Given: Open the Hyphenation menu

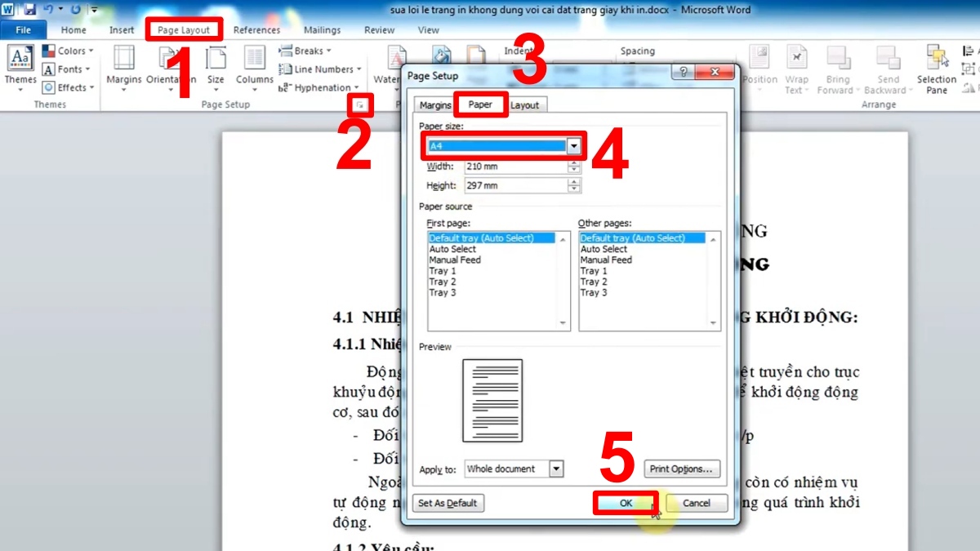Looking at the screenshot, I should click(319, 87).
